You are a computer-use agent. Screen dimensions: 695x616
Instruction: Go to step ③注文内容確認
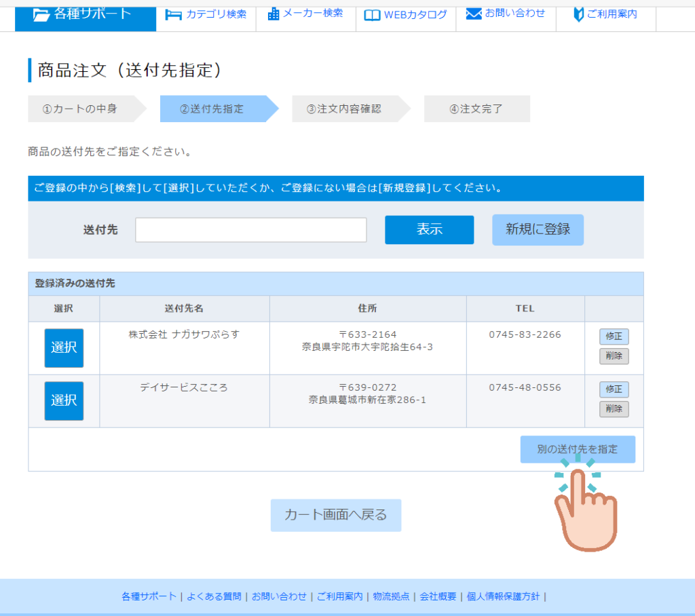(344, 109)
